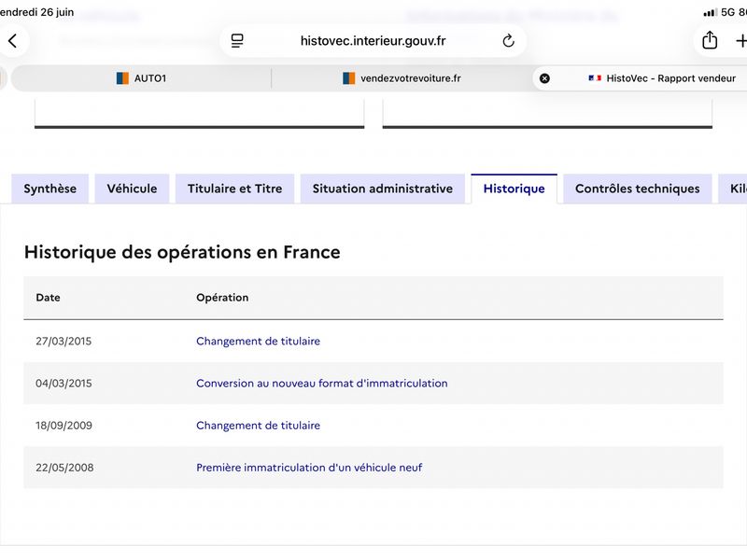This screenshot has width=747, height=560.
Task: Close the HistoVec - Rapport vendeur tab
Action: tap(544, 78)
